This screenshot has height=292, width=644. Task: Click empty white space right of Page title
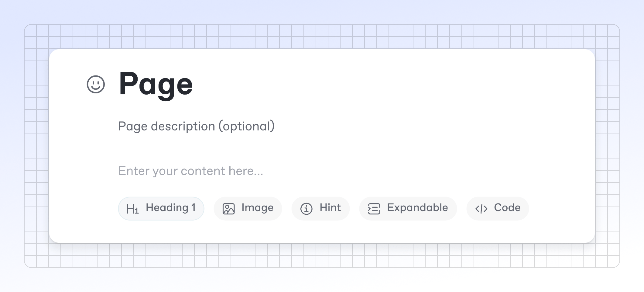coord(365,84)
